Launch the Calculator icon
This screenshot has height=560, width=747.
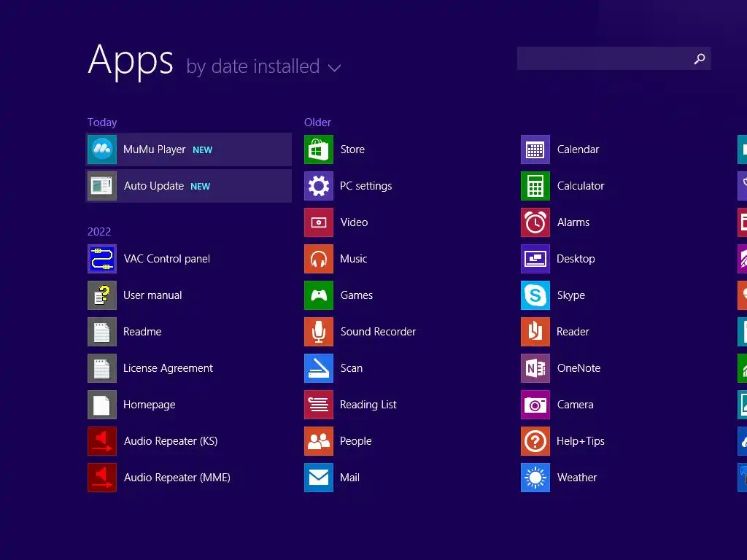[x=535, y=186]
